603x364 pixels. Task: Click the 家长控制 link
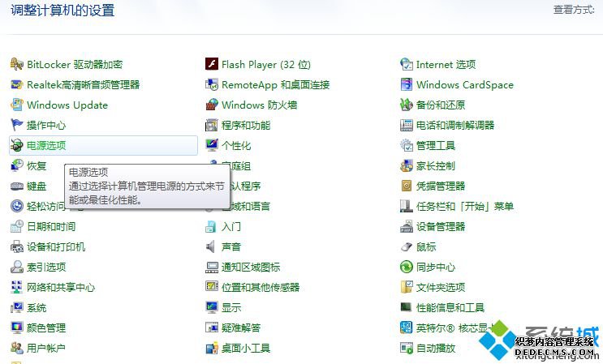pyautogui.click(x=436, y=166)
